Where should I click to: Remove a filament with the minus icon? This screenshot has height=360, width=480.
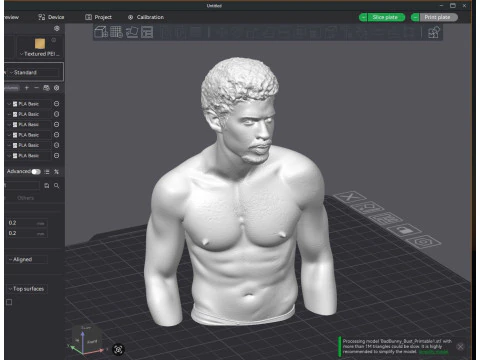(x=36, y=88)
